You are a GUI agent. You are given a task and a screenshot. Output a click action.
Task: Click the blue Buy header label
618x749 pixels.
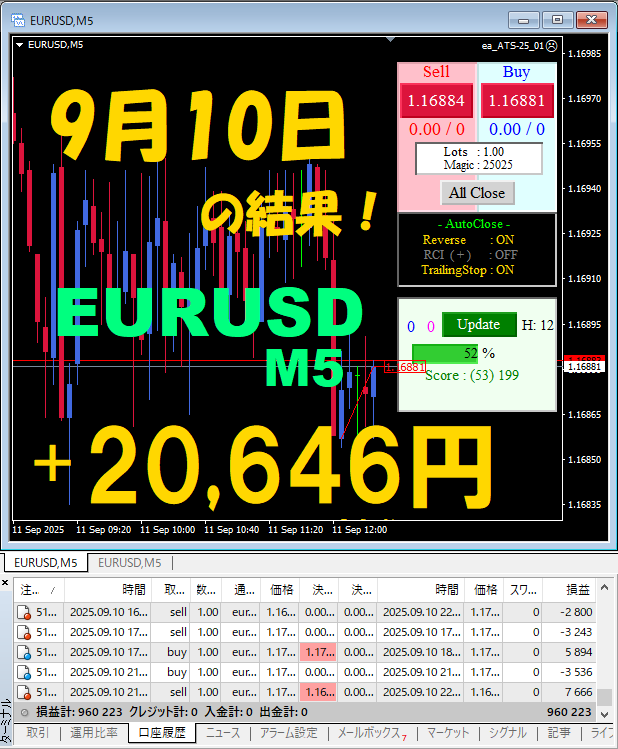pyautogui.click(x=516, y=72)
